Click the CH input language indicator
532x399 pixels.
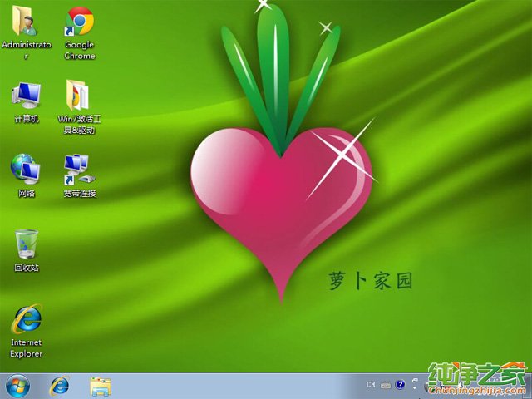click(372, 385)
